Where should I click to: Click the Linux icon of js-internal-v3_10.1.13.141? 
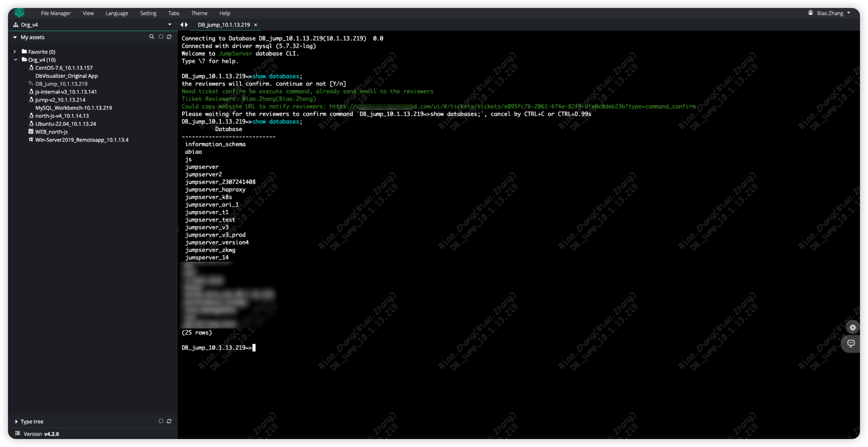click(x=31, y=92)
